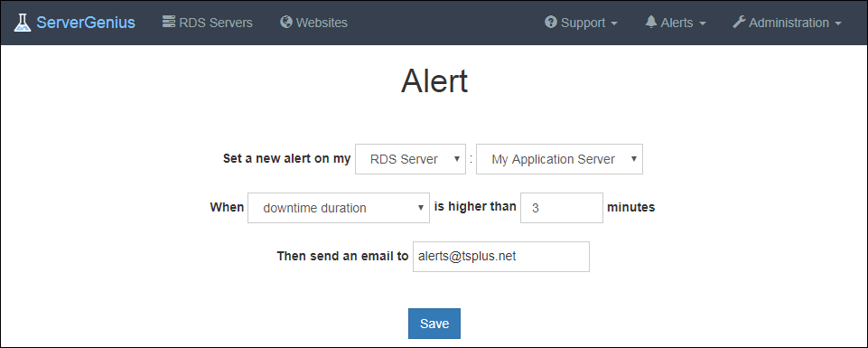Expand the Support caret arrow
Screen dimensions: 868x348
[614, 24]
